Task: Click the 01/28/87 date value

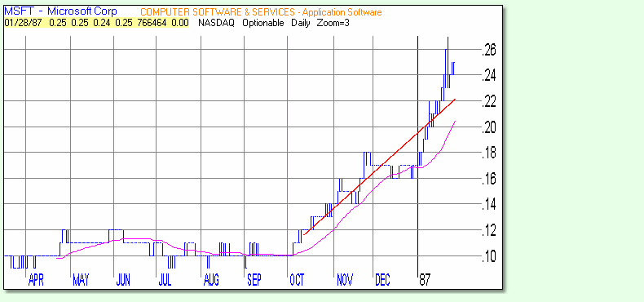Action: click(x=23, y=23)
